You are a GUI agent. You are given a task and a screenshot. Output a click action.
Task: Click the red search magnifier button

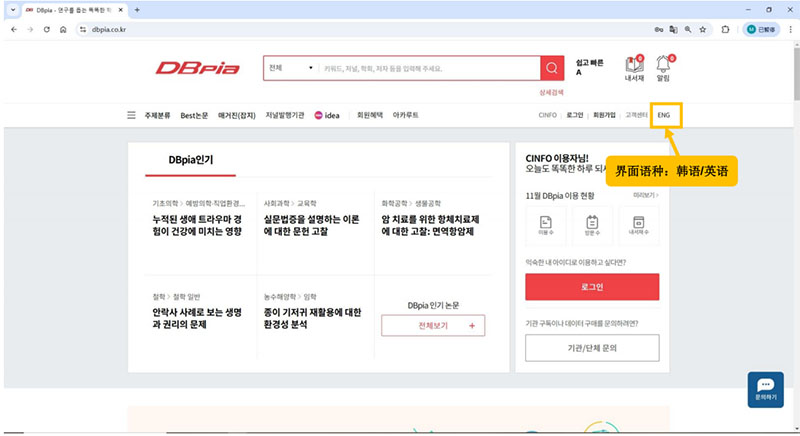[552, 68]
